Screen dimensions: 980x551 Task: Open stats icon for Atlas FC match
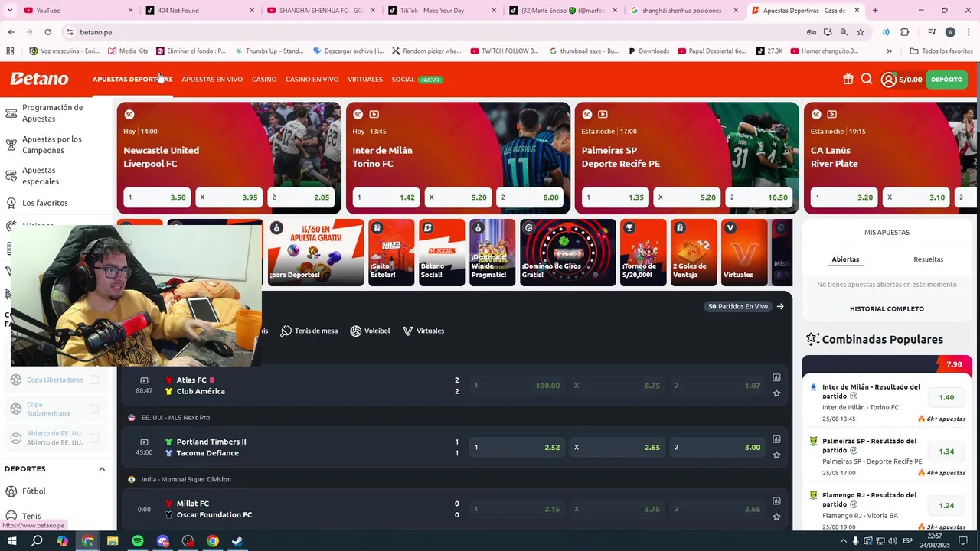pyautogui.click(x=776, y=377)
